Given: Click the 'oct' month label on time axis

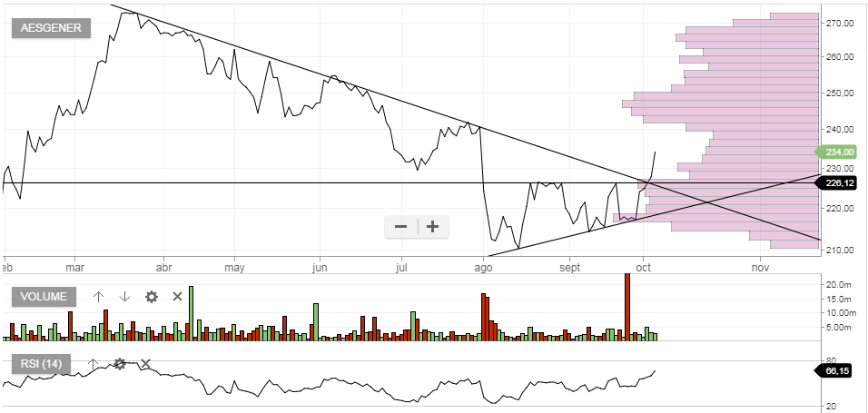Looking at the screenshot, I should (643, 268).
